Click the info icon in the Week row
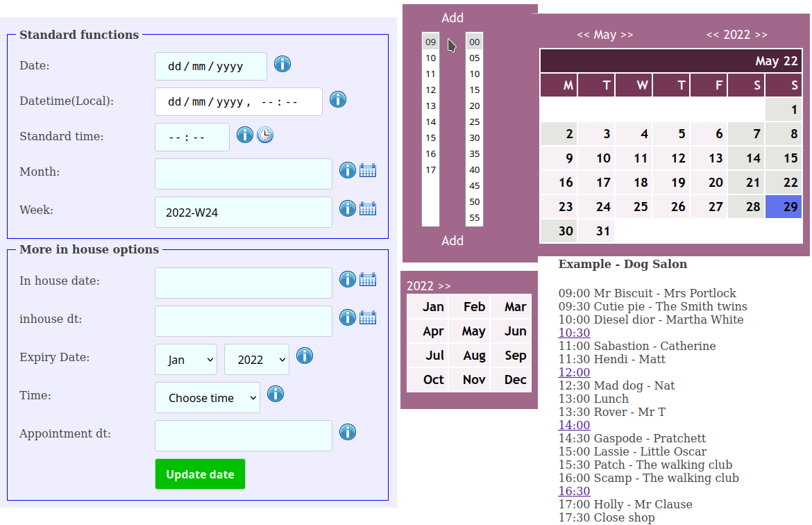The height and width of the screenshot is (525, 812). [x=348, y=208]
